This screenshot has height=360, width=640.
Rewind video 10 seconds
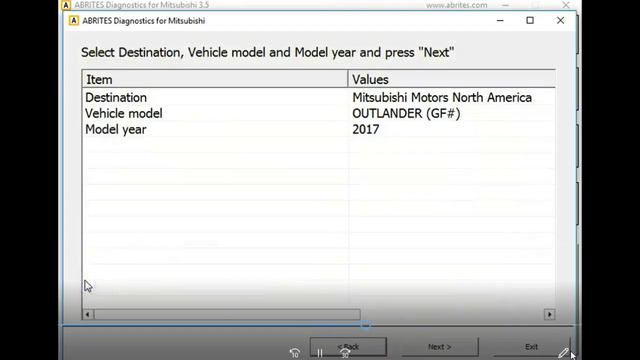[295, 353]
